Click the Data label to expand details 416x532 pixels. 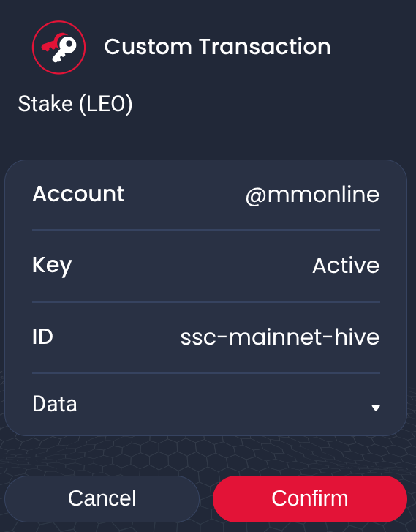(x=55, y=404)
